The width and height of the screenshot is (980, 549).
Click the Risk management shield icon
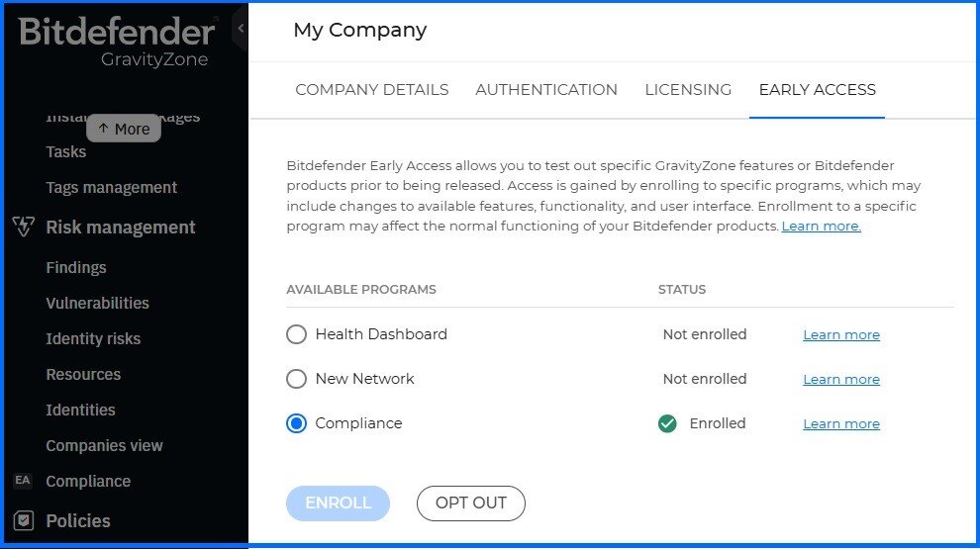[x=24, y=227]
